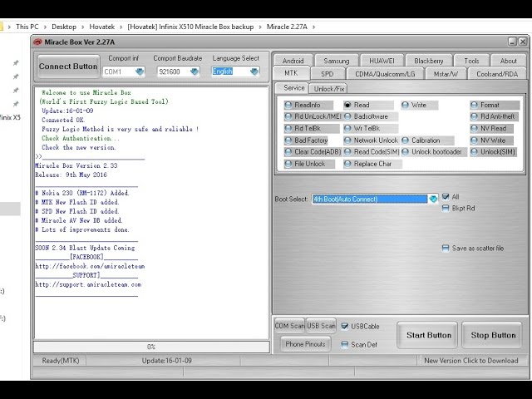Click the COM Scan button
The width and height of the screenshot is (532, 399).
(x=289, y=326)
